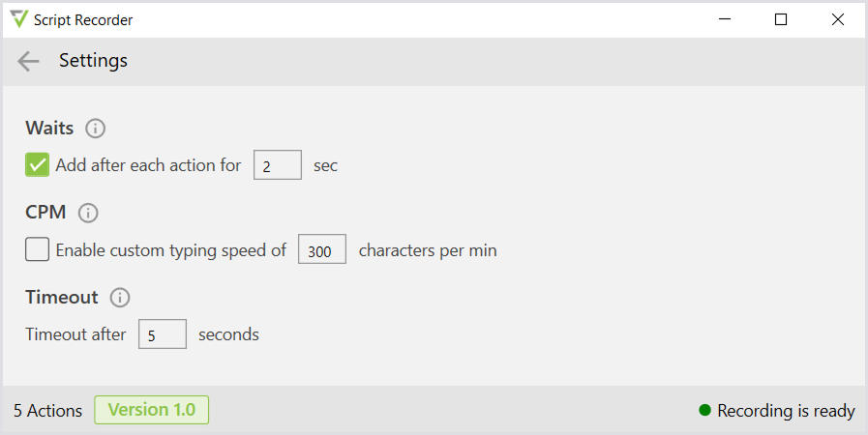Image resolution: width=868 pixels, height=435 pixels.
Task: Click the back arrow icon
Action: coord(28,61)
